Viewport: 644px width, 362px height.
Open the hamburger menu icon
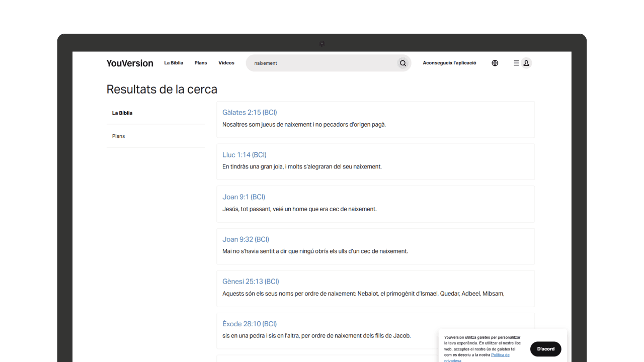click(516, 63)
